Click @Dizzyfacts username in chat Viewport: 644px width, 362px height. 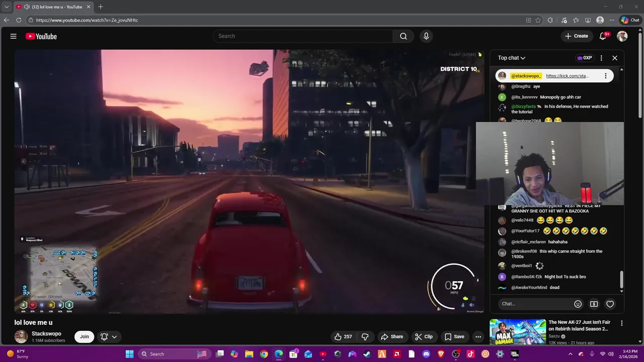click(523, 107)
